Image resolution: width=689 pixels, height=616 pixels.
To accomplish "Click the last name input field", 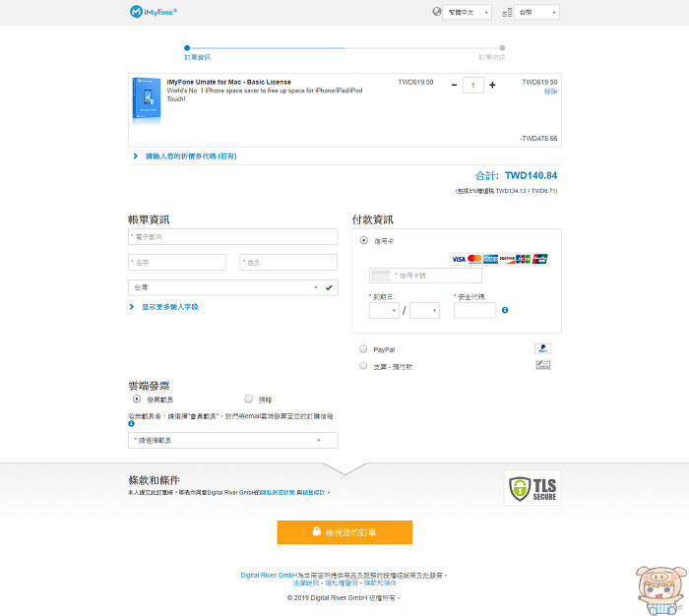I will [288, 263].
